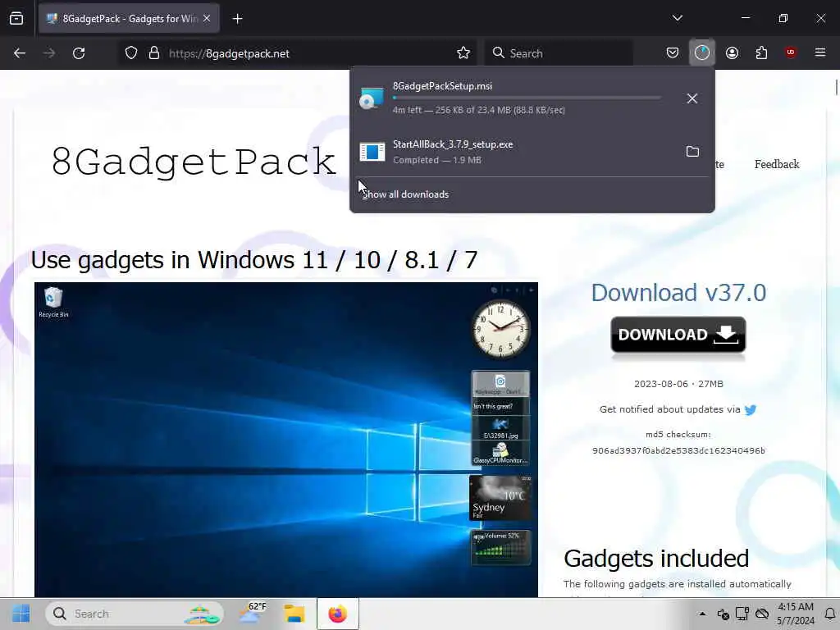Open a new tab with plus button
Image resolution: width=840 pixels, height=630 pixels.
[x=237, y=19]
